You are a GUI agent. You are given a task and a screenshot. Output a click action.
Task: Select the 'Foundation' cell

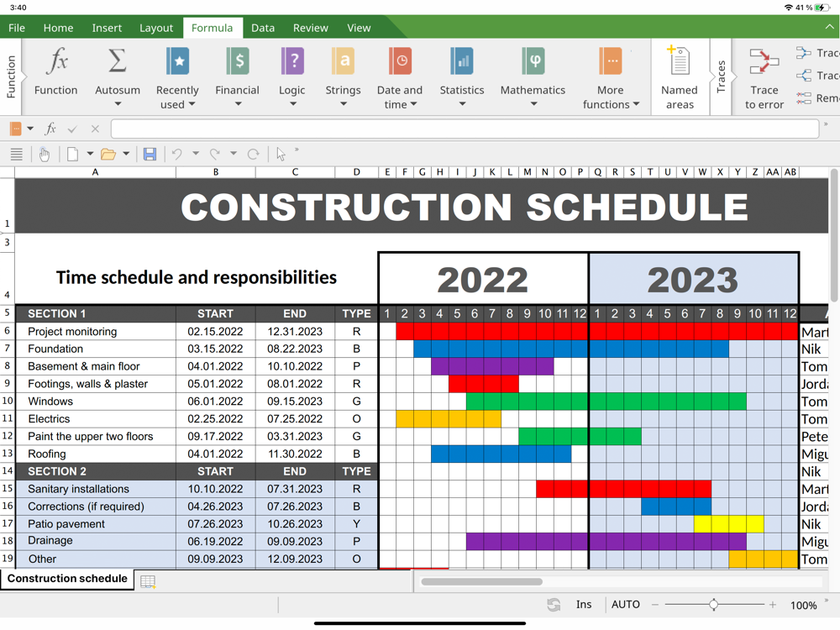pyautogui.click(x=96, y=349)
